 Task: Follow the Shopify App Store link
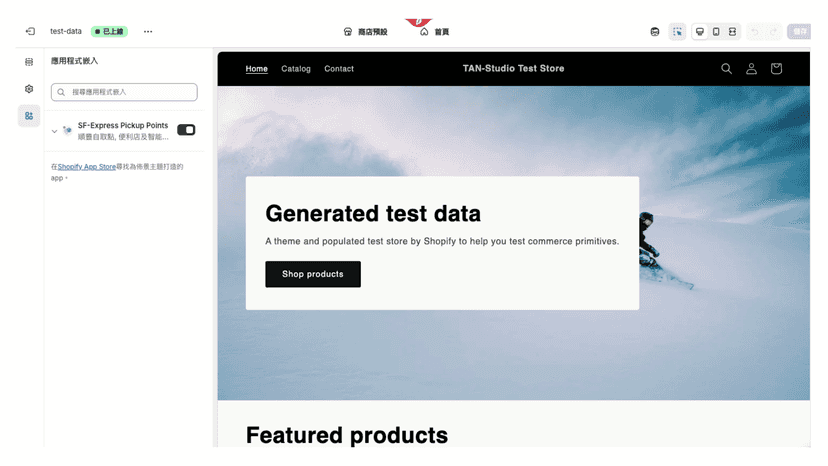pyautogui.click(x=87, y=166)
